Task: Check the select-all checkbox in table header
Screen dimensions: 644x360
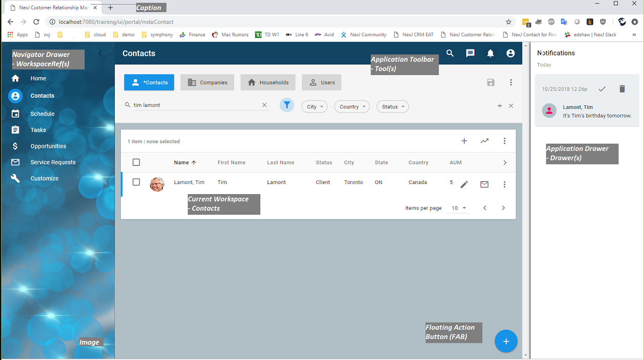Action: [x=136, y=162]
